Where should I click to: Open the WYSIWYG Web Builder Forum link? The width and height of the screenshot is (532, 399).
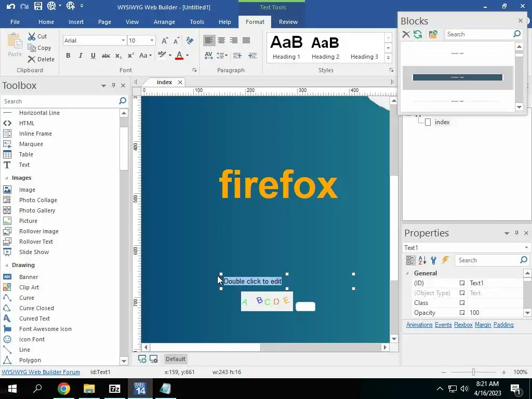point(41,372)
